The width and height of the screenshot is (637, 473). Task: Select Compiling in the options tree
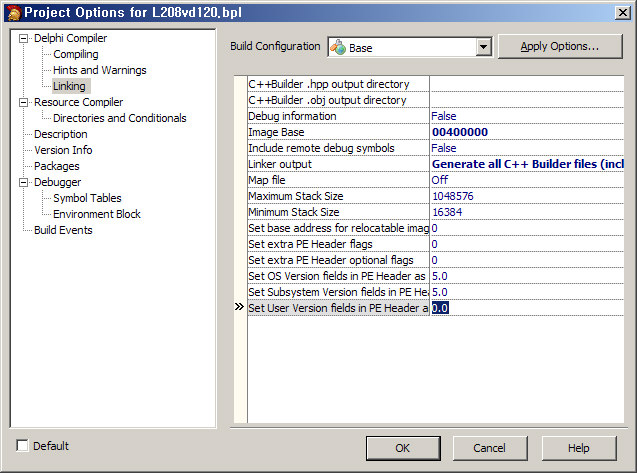pos(75,54)
